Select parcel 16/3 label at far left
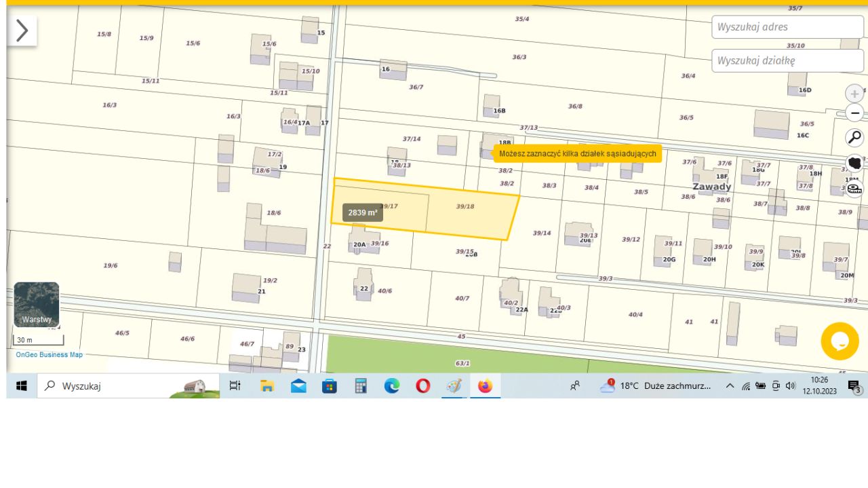This screenshot has height=488, width=868. (x=109, y=105)
